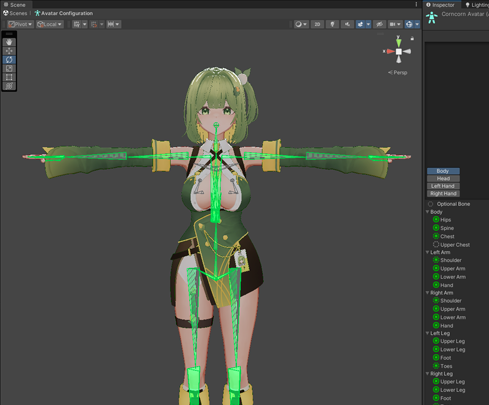The height and width of the screenshot is (405, 489).
Task: Toggle the scene view lock icon
Action: tap(412, 38)
